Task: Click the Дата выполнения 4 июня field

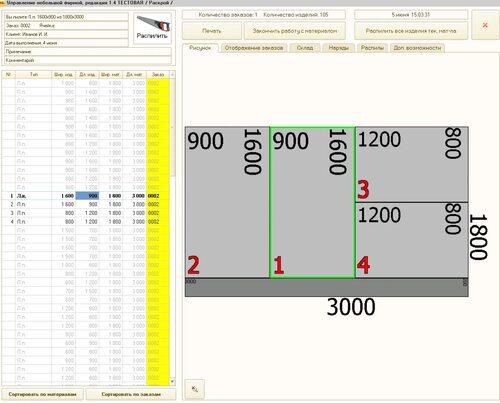Action: (x=66, y=43)
